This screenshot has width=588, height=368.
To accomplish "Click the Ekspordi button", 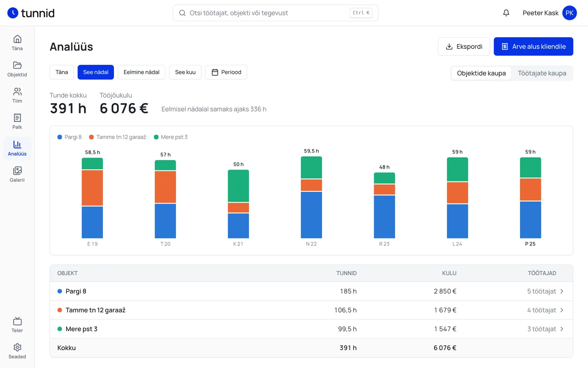I will pos(464,46).
